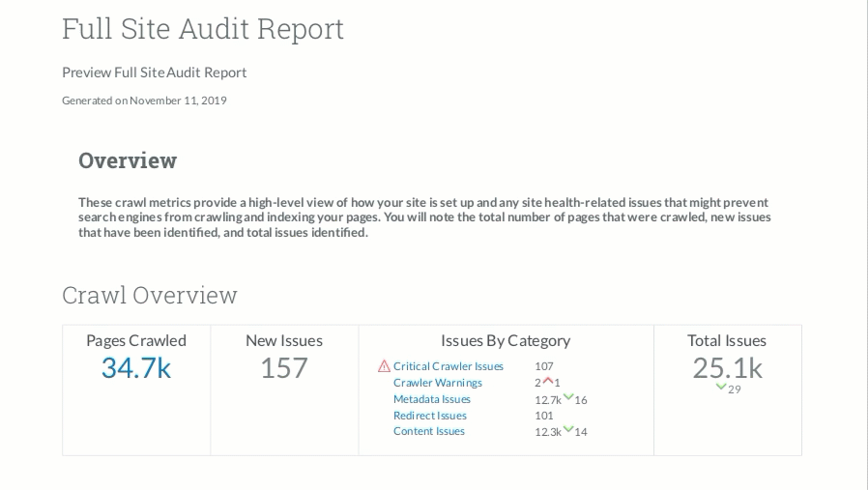Click the green down arrow under Total Issues
This screenshot has width=868, height=490.
pos(721,388)
